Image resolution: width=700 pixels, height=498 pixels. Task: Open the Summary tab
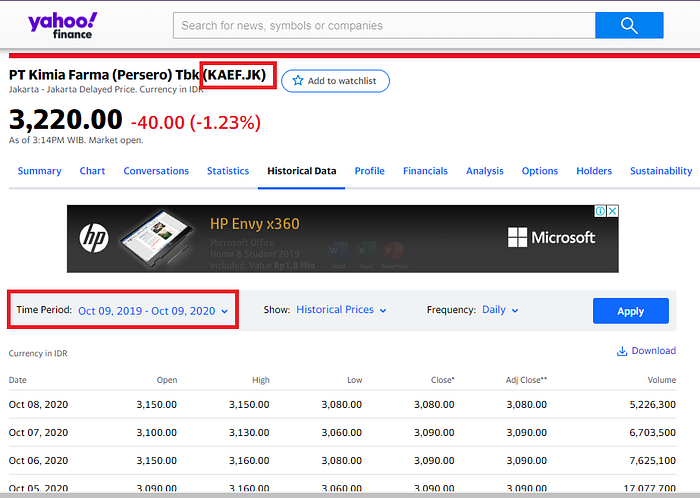(x=39, y=171)
